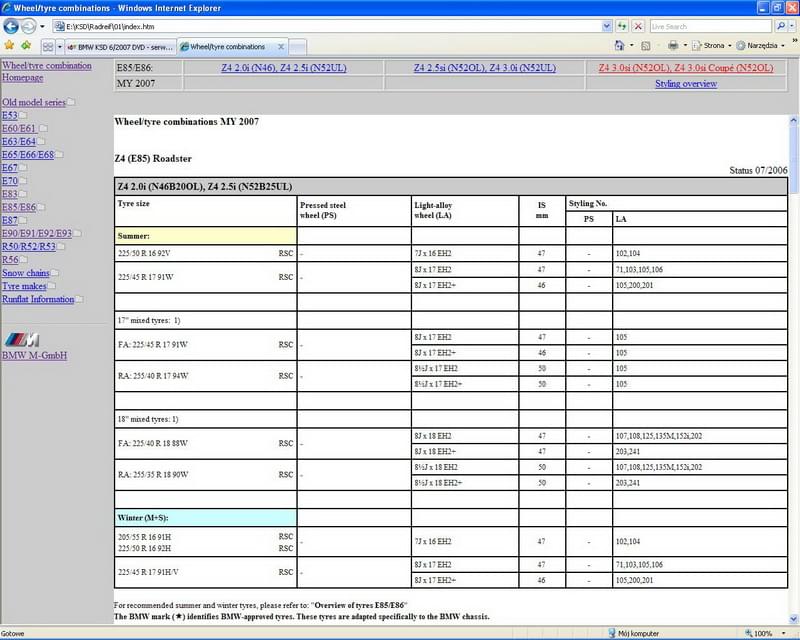Open the recent pages dropdown arrow
The width and height of the screenshot is (800, 640).
click(42, 26)
